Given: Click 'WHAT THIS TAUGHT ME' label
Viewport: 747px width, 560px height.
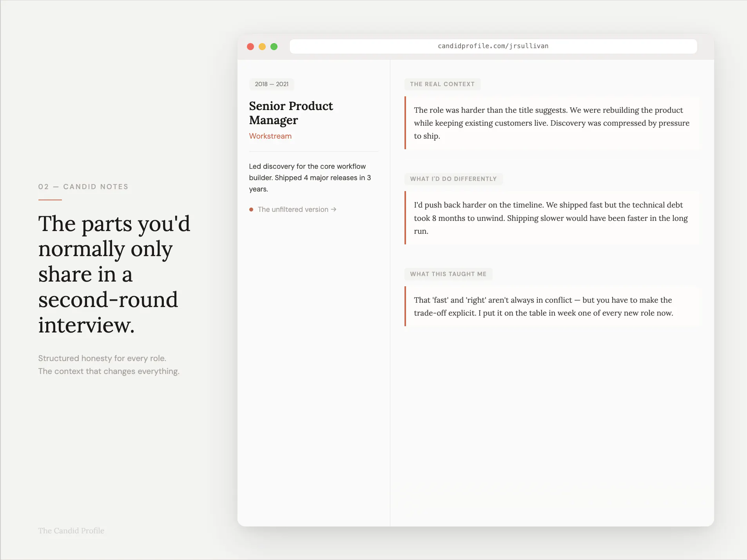Looking at the screenshot, I should click(448, 274).
